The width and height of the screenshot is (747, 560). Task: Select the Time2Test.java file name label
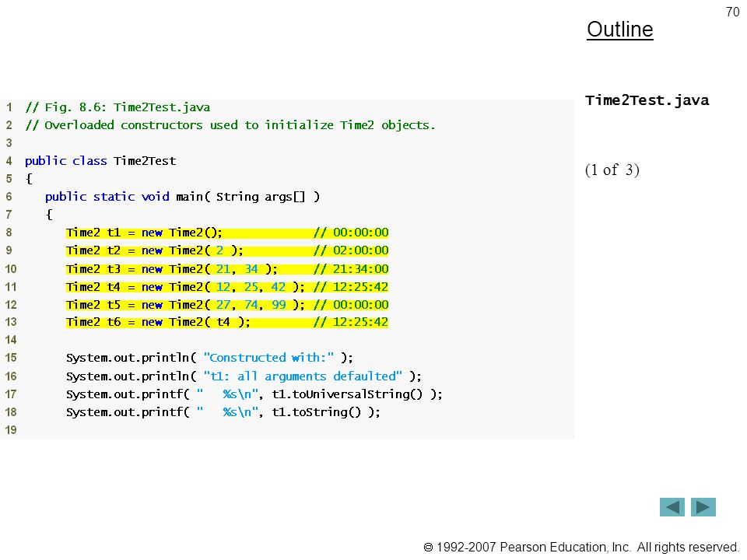point(647,100)
